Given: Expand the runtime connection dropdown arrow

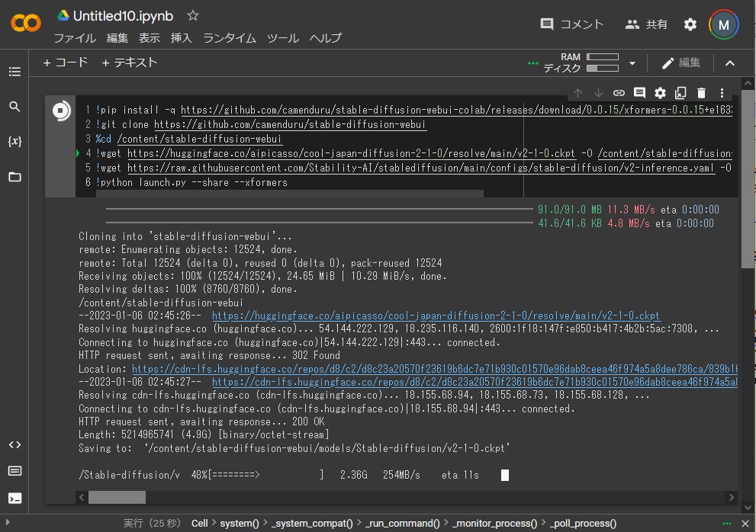Looking at the screenshot, I should [632, 63].
